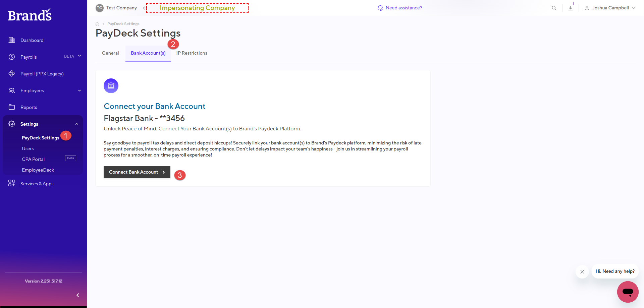
Task: Click the Reports folder icon
Action: click(12, 107)
